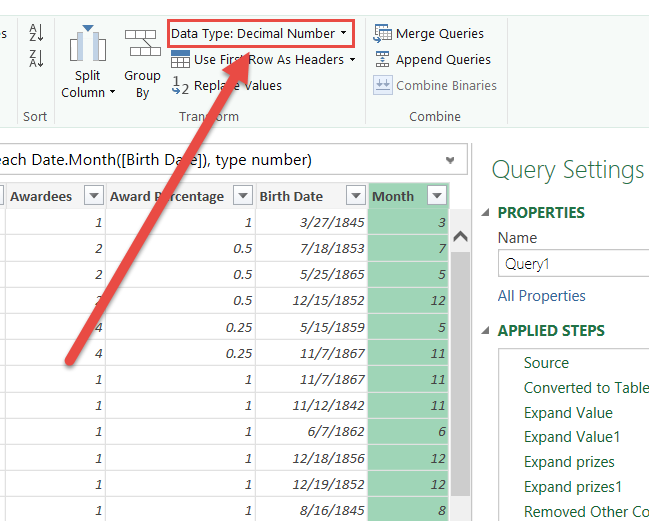Expand the formula bar chevron

450,160
